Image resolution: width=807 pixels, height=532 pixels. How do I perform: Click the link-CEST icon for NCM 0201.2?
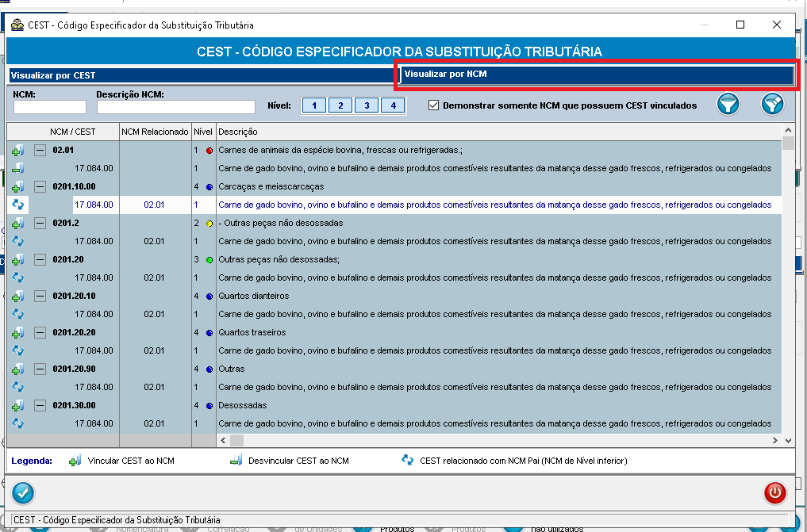(x=18, y=224)
